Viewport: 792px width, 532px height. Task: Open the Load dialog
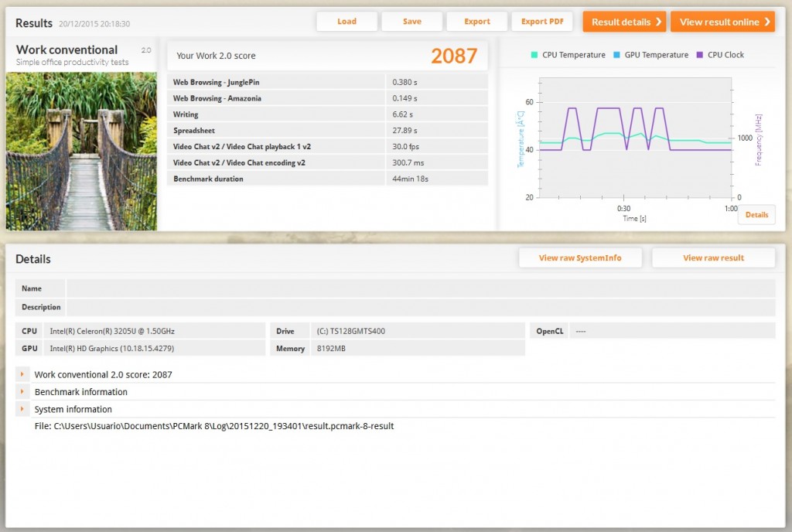(x=346, y=22)
